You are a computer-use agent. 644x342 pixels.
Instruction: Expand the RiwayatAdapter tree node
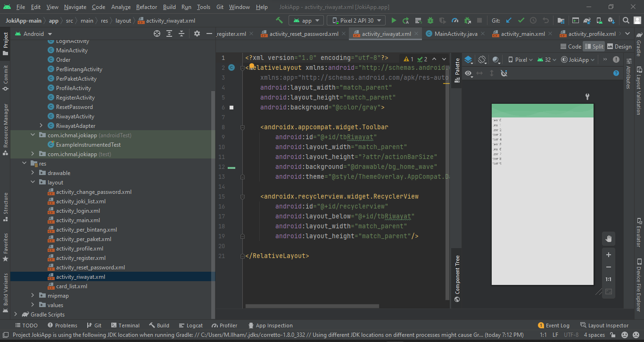click(x=41, y=125)
